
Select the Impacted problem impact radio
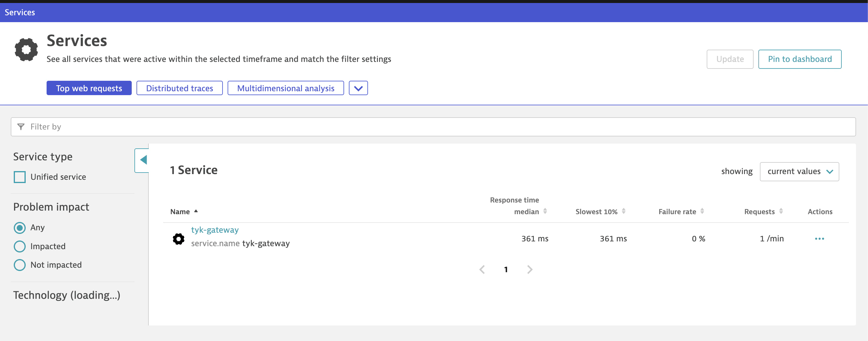(x=19, y=246)
